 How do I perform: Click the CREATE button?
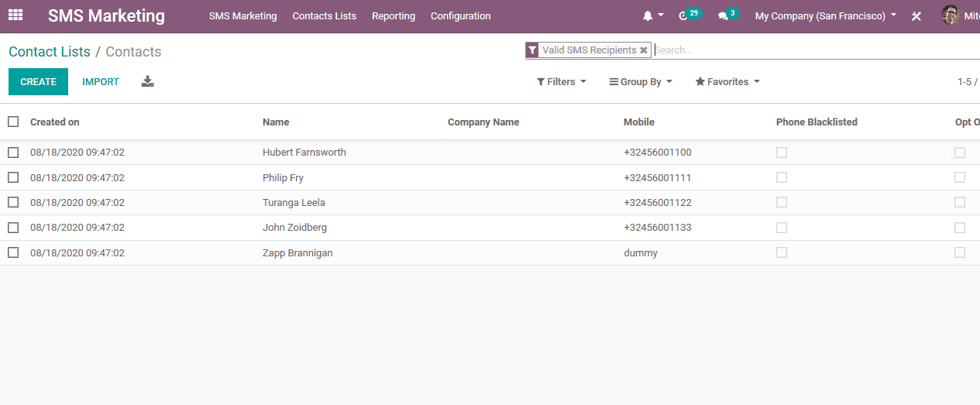click(38, 81)
